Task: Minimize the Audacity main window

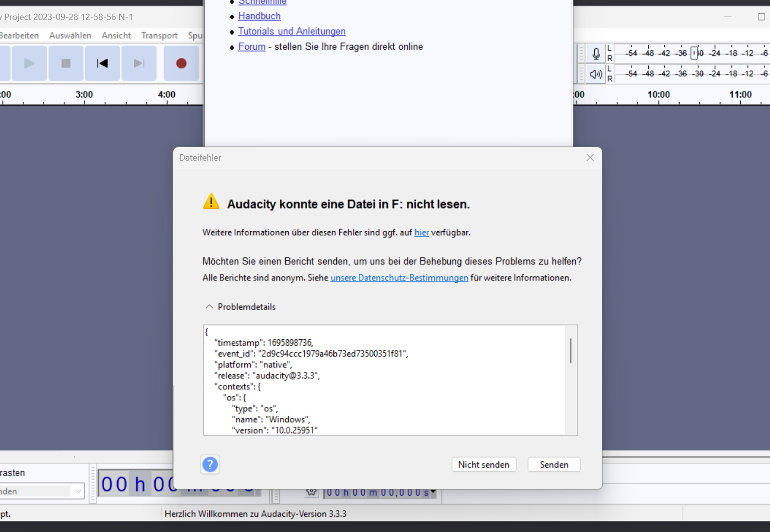Action: click(728, 17)
